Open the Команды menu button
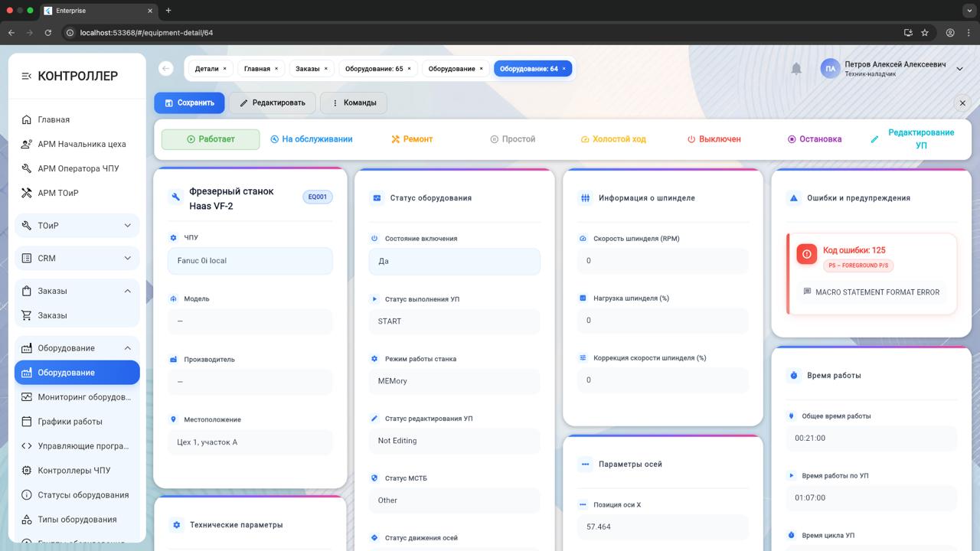Viewport: 980px width, 551px height. (x=353, y=103)
